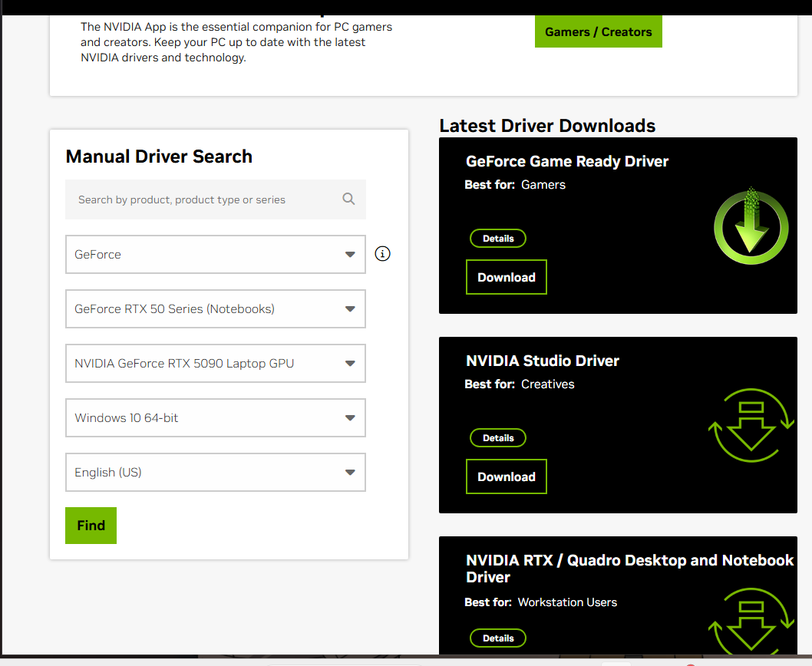Expand the GeForce RTX 50 Series (Notebooks) dropdown

215,309
